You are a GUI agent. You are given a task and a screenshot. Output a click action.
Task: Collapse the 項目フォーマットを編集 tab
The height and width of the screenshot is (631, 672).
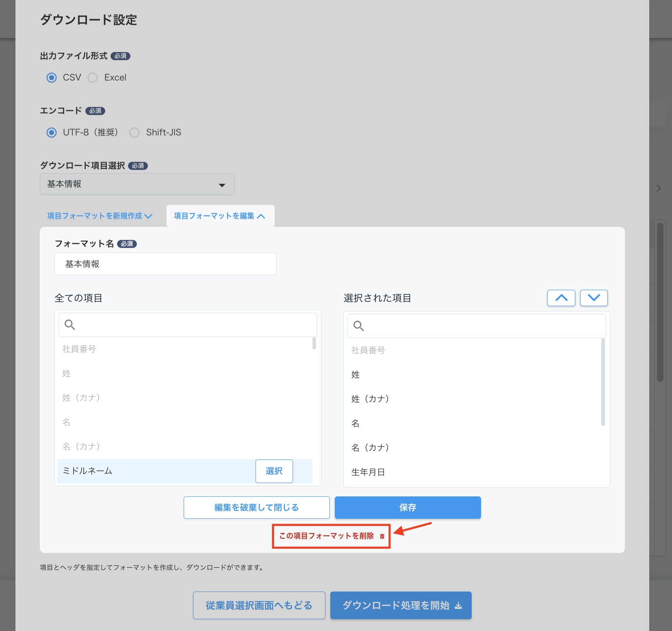[220, 216]
